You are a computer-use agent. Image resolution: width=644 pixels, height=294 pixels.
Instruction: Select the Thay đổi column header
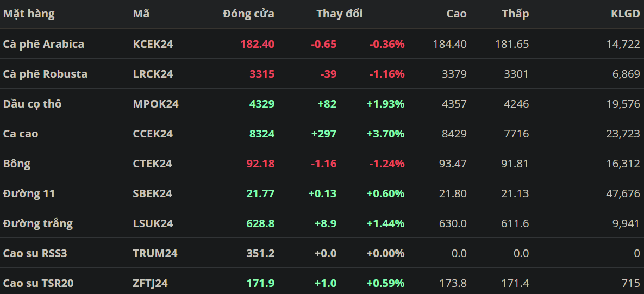point(339,14)
